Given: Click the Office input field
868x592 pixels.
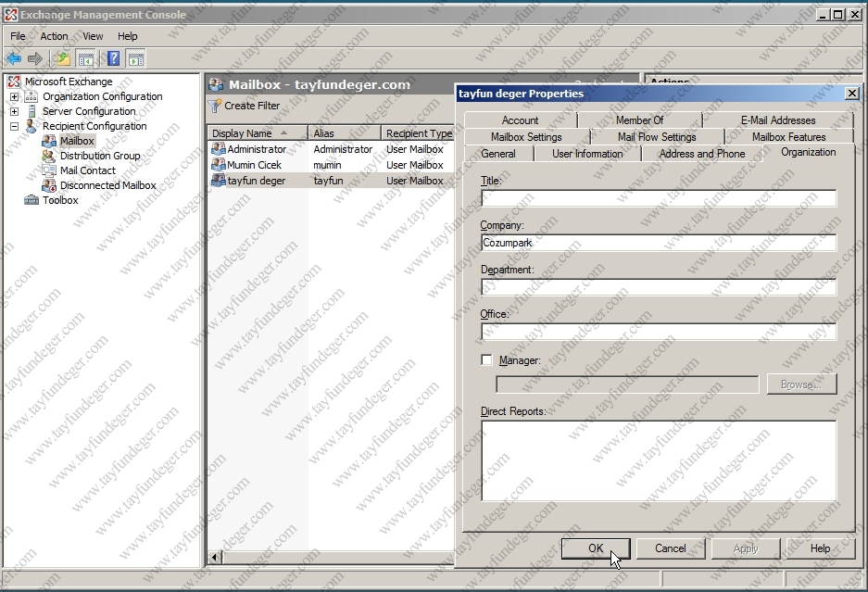Looking at the screenshot, I should [x=659, y=331].
